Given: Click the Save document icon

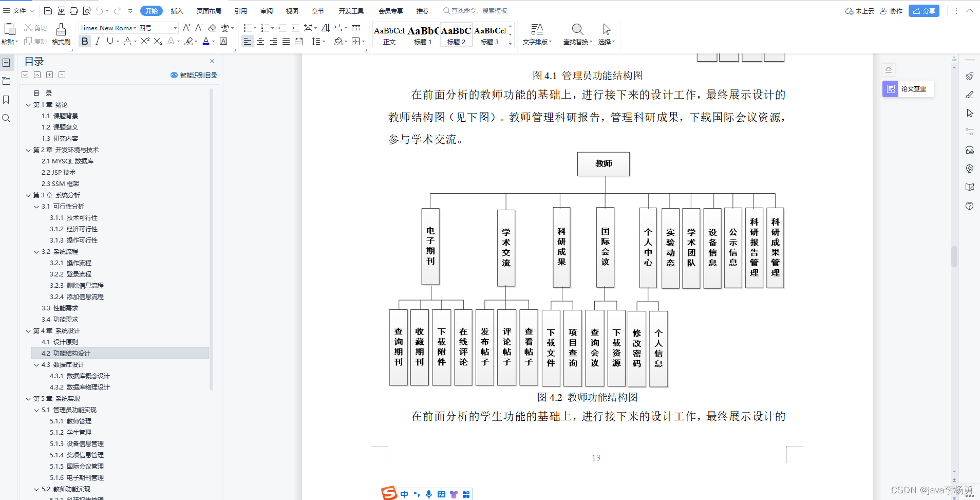Looking at the screenshot, I should [48, 11].
